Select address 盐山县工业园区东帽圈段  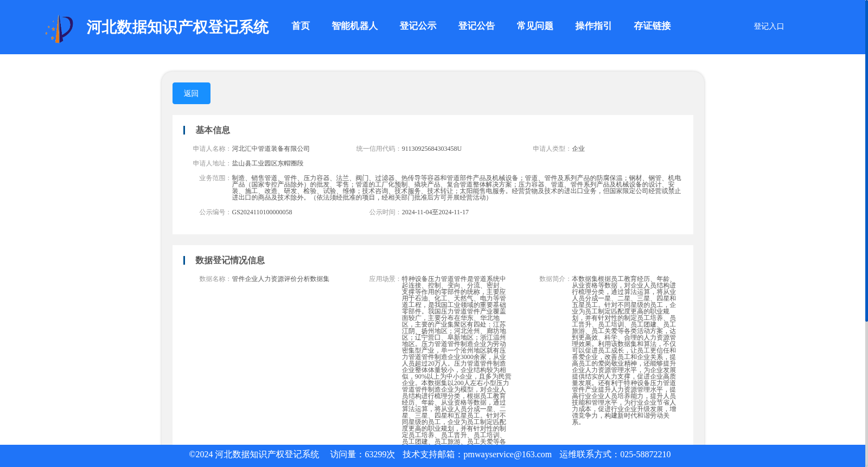[267, 163]
